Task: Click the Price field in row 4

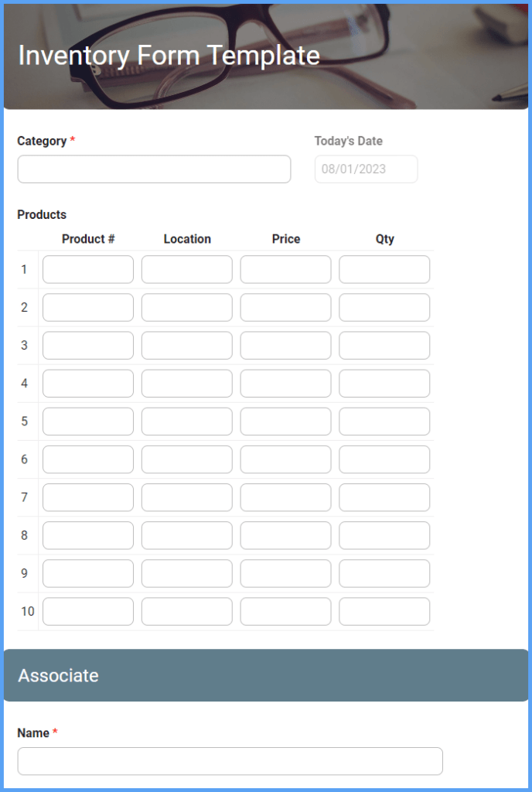Action: (x=285, y=383)
